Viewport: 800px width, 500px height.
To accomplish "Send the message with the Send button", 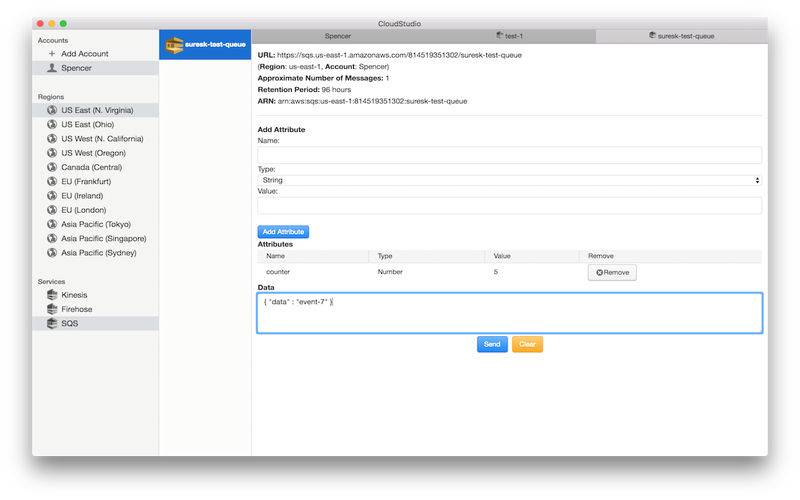I will click(x=492, y=344).
